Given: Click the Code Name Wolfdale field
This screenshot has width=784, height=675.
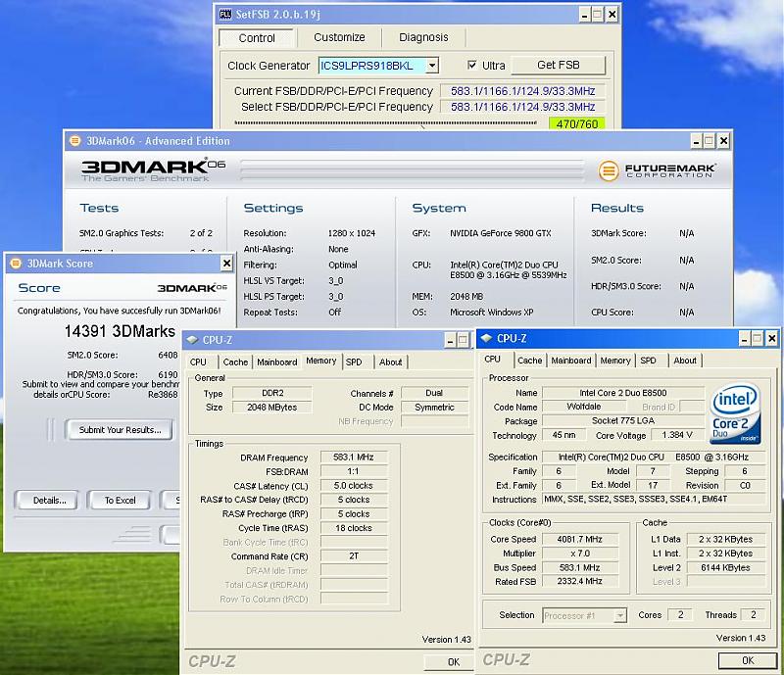Looking at the screenshot, I should tap(584, 407).
